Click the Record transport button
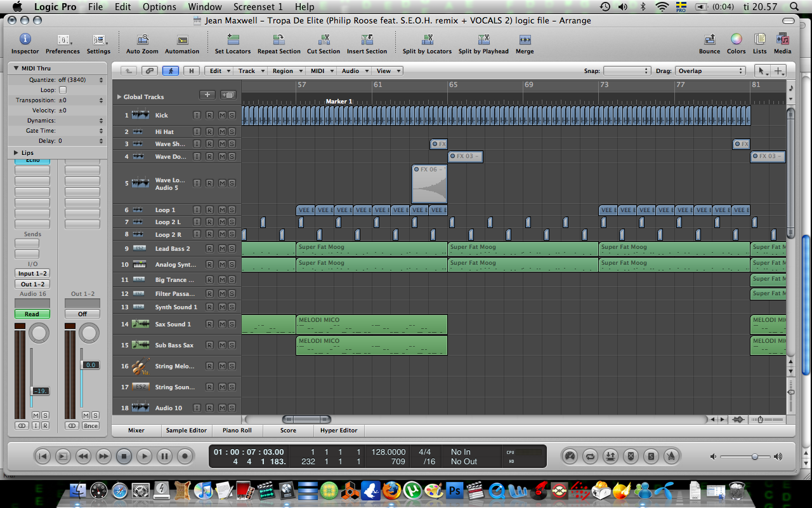The height and width of the screenshot is (508, 812). 185,456
